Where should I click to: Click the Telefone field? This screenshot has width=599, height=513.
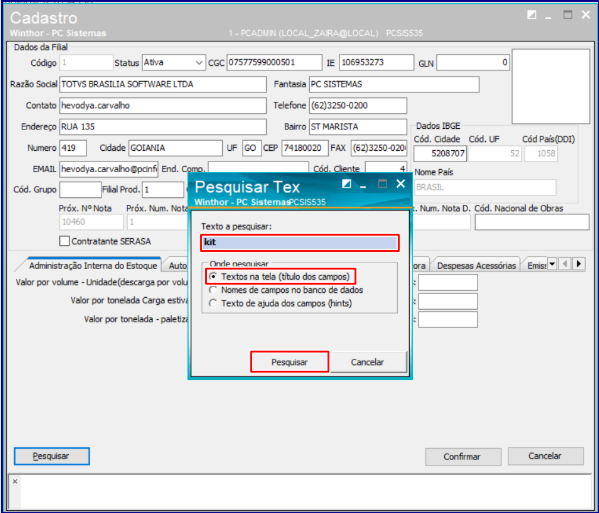click(358, 106)
